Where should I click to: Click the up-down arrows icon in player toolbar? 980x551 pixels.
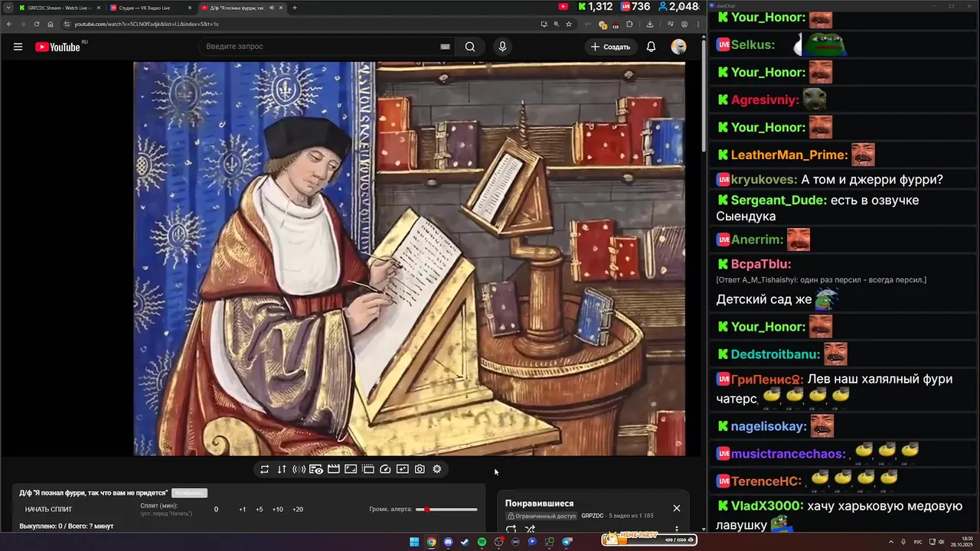tap(282, 469)
